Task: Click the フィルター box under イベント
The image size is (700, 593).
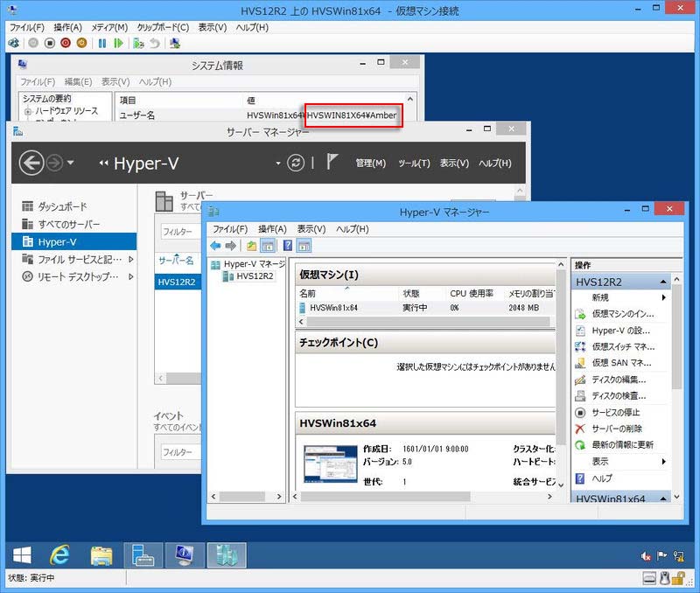Action: tap(180, 452)
